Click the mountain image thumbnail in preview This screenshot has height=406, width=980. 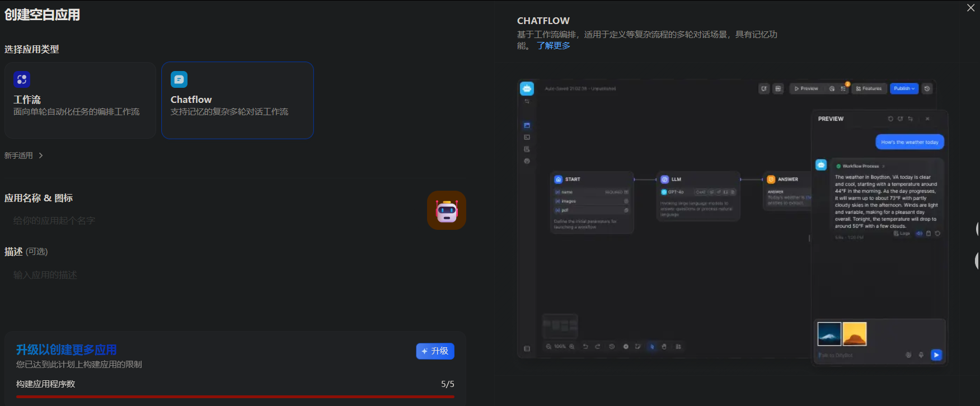click(x=829, y=334)
